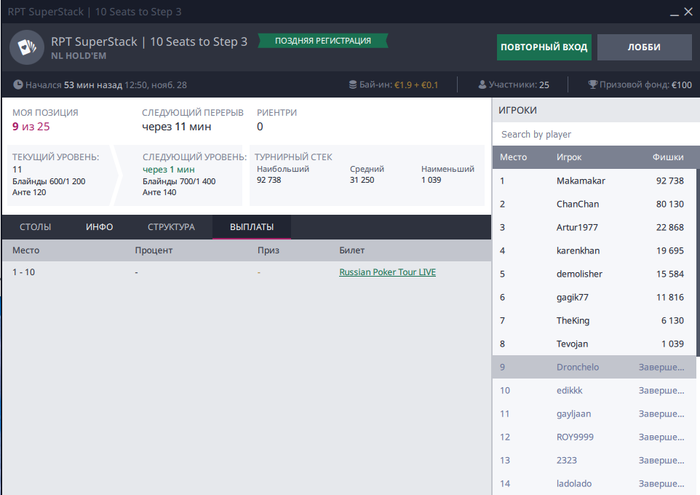Select player row demolisher

tap(594, 274)
